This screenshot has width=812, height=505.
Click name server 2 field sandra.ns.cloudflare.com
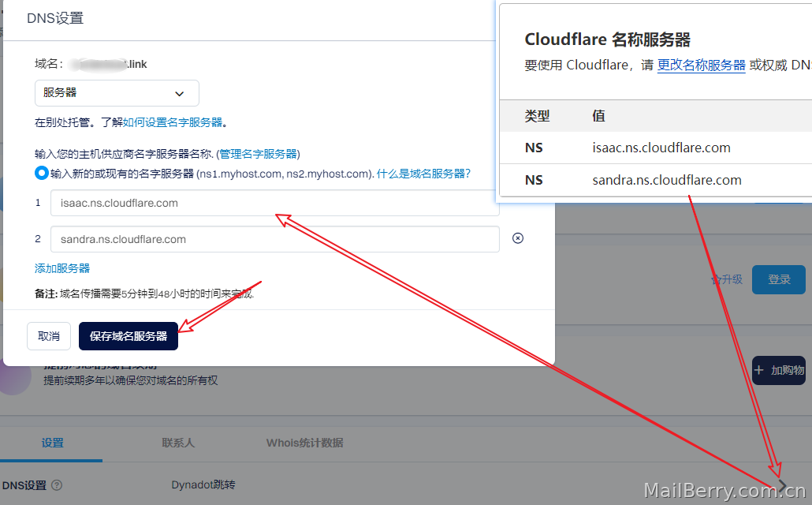click(x=274, y=239)
